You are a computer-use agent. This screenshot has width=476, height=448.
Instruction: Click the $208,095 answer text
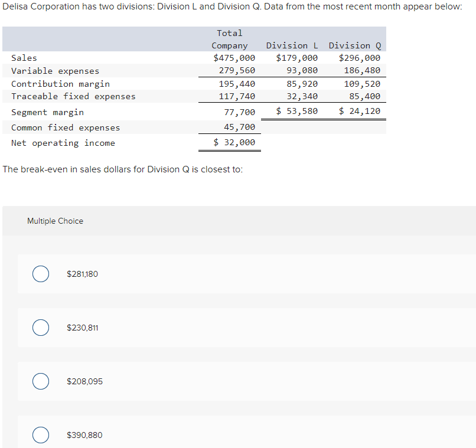[84, 381]
